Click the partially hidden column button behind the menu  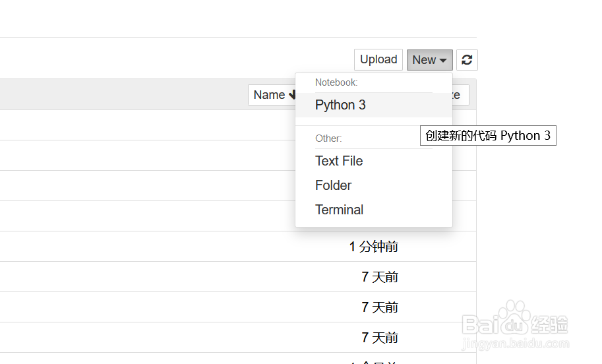(x=460, y=95)
